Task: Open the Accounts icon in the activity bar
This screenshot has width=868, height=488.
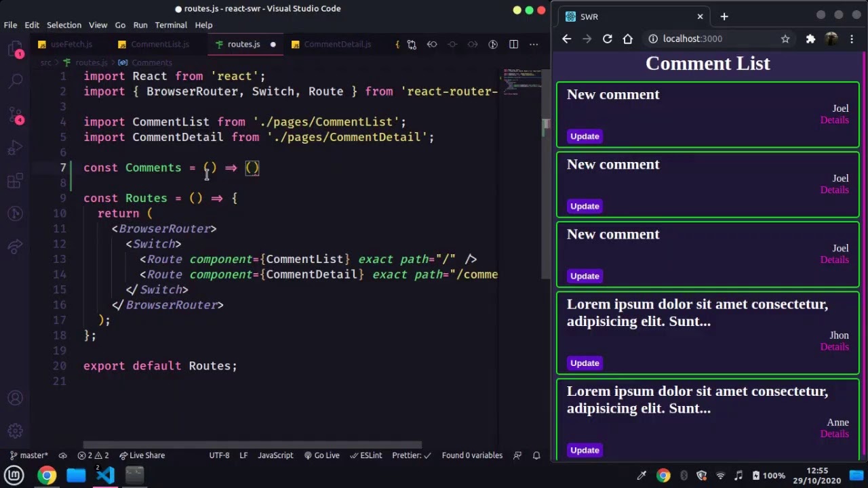Action: click(x=15, y=399)
